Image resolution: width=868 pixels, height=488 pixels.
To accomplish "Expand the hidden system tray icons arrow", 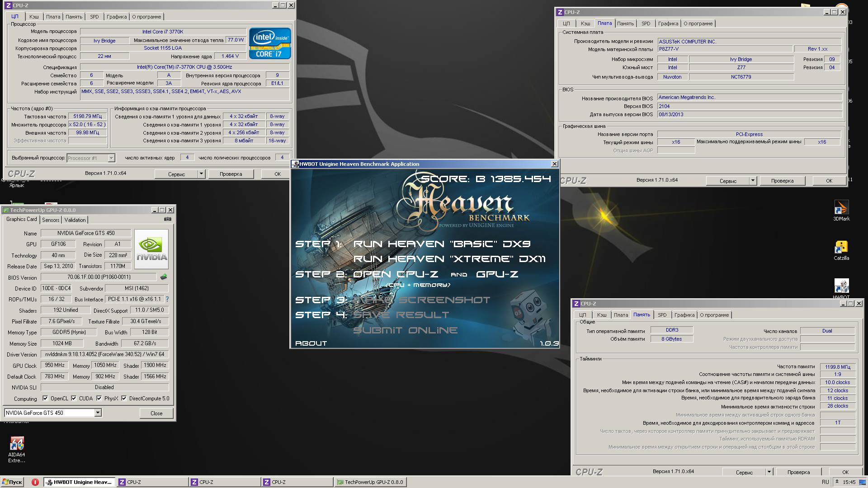I will pos(837,482).
